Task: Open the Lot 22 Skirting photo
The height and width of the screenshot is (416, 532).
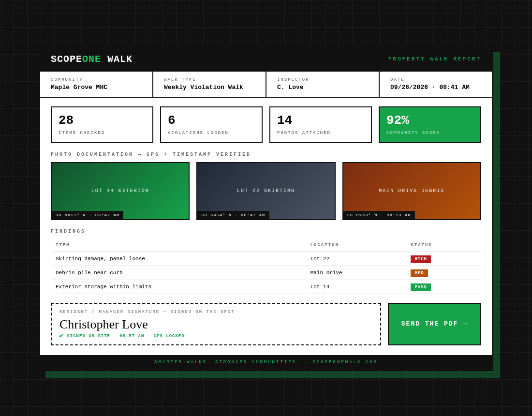Action: [x=266, y=191]
